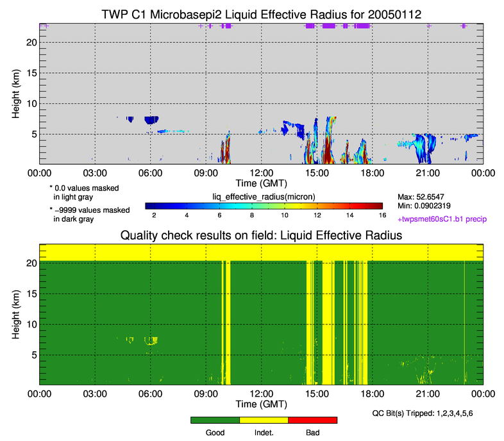Click the 12:00 tick under the top plot
Viewport: 504px width, 441px height.
[x=261, y=172]
